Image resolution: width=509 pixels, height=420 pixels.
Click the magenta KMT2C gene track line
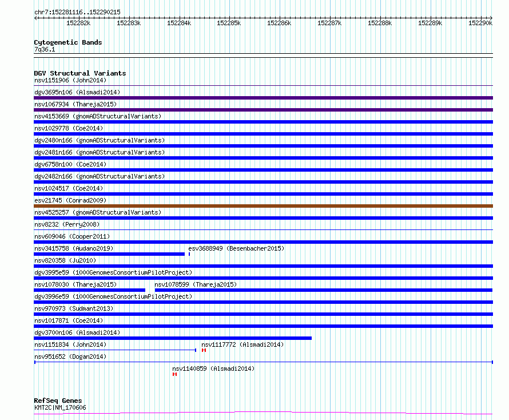pos(263,413)
